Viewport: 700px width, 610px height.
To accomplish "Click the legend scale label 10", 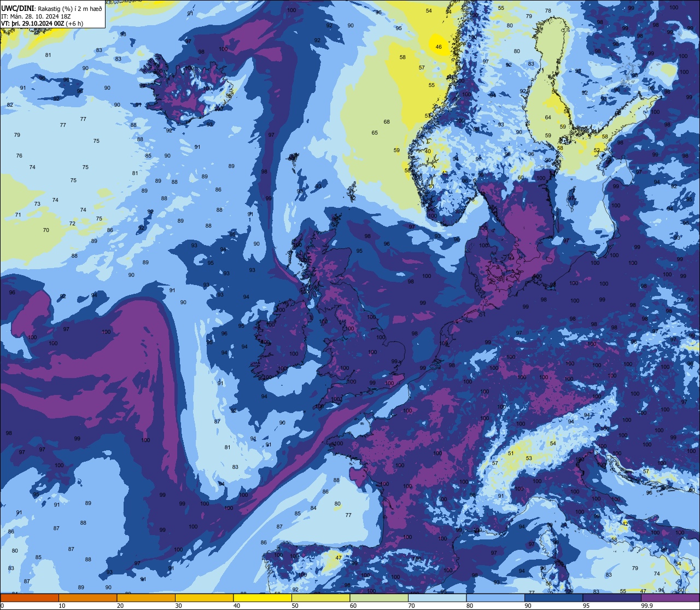I will (62, 606).
